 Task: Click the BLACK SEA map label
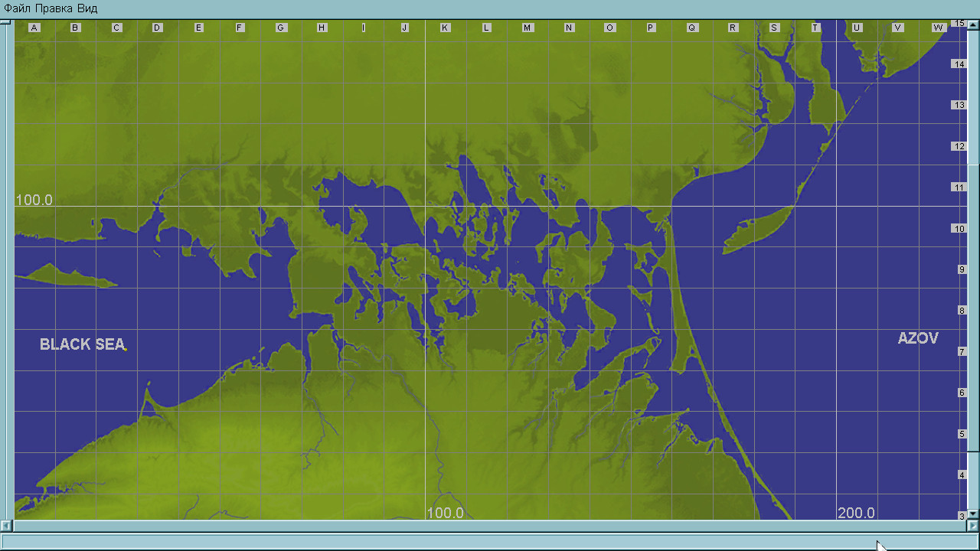83,344
